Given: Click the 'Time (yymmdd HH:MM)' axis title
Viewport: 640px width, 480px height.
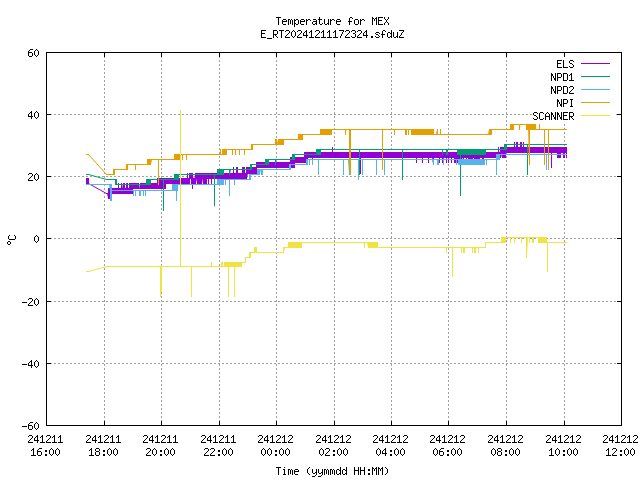Looking at the screenshot, I should pyautogui.click(x=332, y=471).
